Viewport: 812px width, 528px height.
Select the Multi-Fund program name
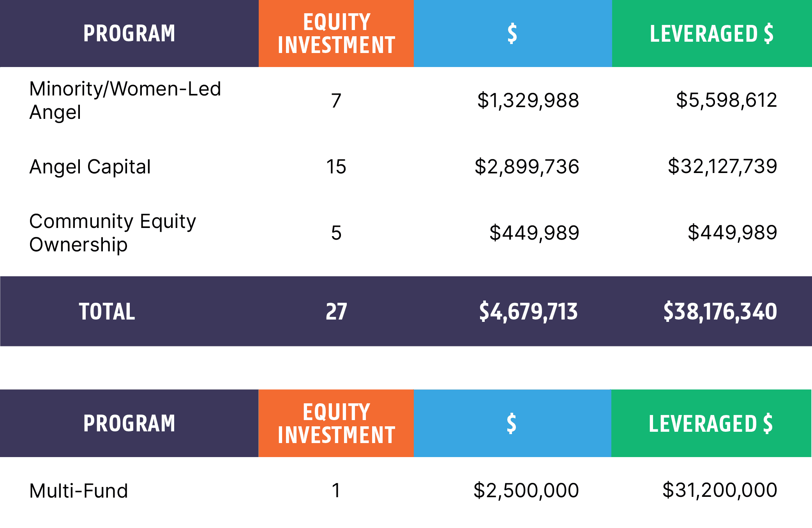[x=79, y=491]
